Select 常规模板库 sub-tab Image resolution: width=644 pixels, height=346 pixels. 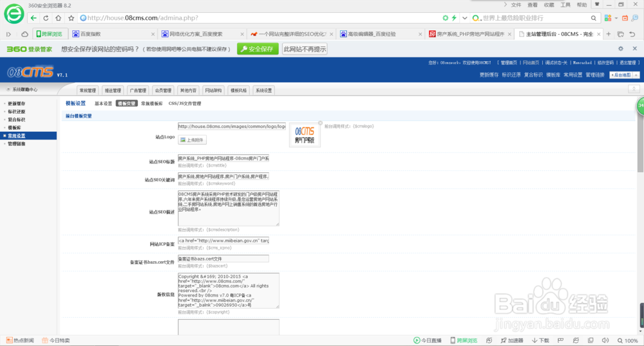[152, 104]
